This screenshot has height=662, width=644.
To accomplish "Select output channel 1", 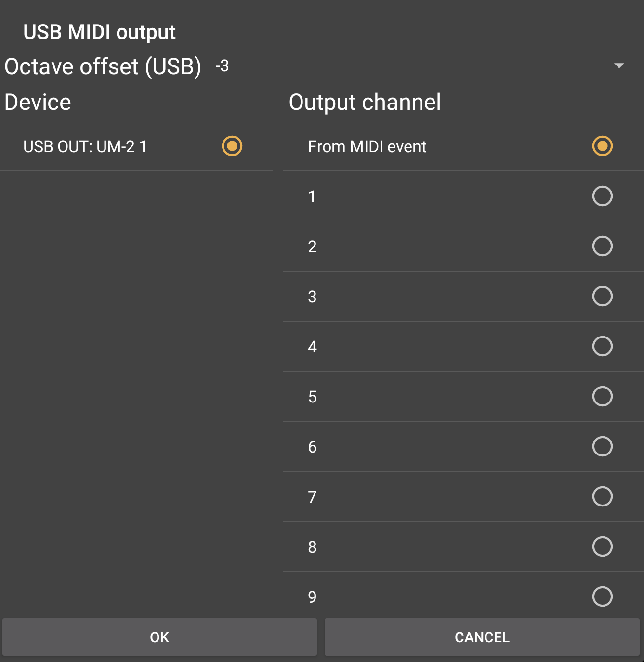I will pos(602,196).
